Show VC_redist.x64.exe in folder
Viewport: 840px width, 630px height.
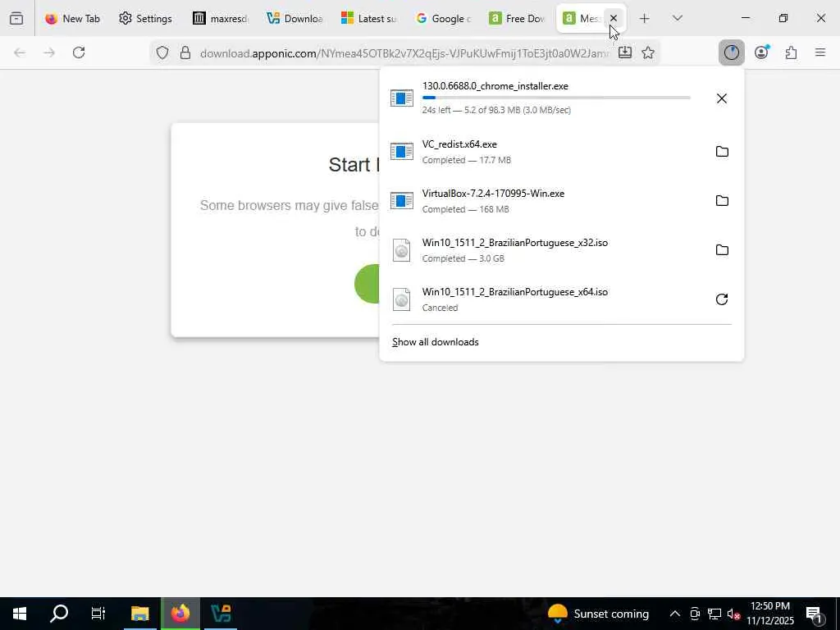(x=722, y=152)
